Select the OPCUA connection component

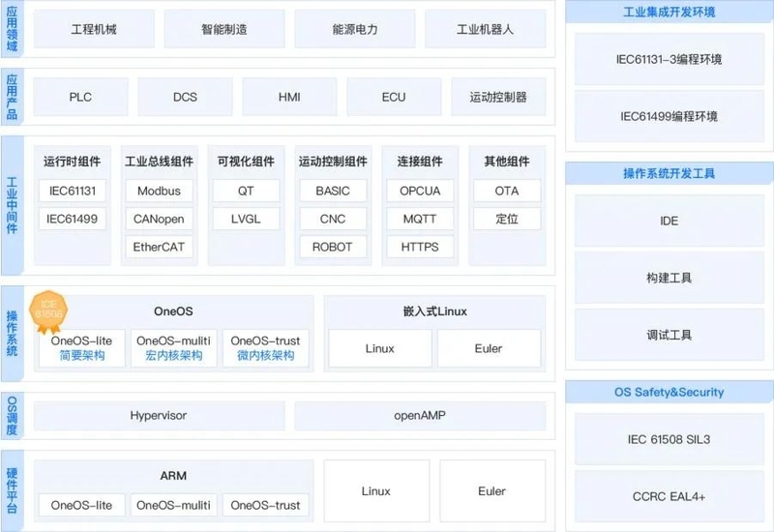click(x=420, y=192)
